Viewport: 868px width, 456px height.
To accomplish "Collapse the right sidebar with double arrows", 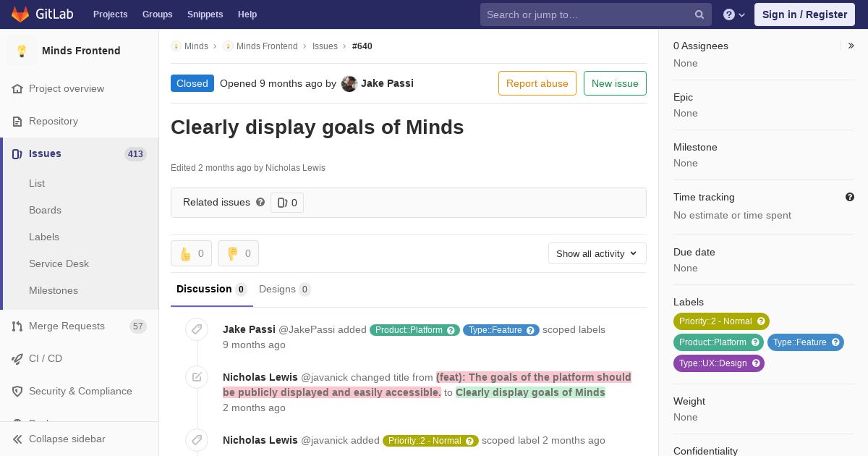I will 851,46.
